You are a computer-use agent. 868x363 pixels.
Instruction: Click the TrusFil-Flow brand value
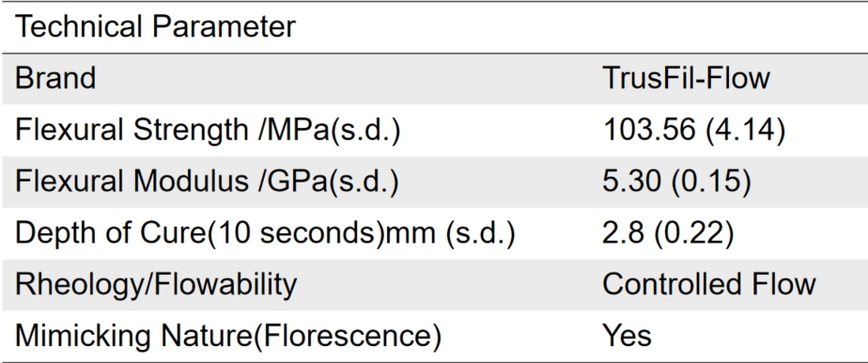(x=686, y=78)
